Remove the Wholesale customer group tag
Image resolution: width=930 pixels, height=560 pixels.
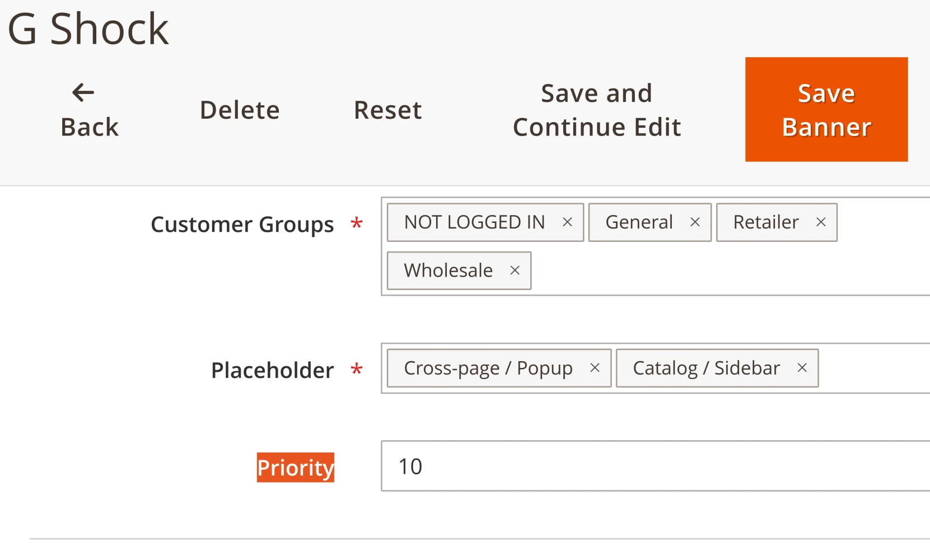click(x=515, y=270)
